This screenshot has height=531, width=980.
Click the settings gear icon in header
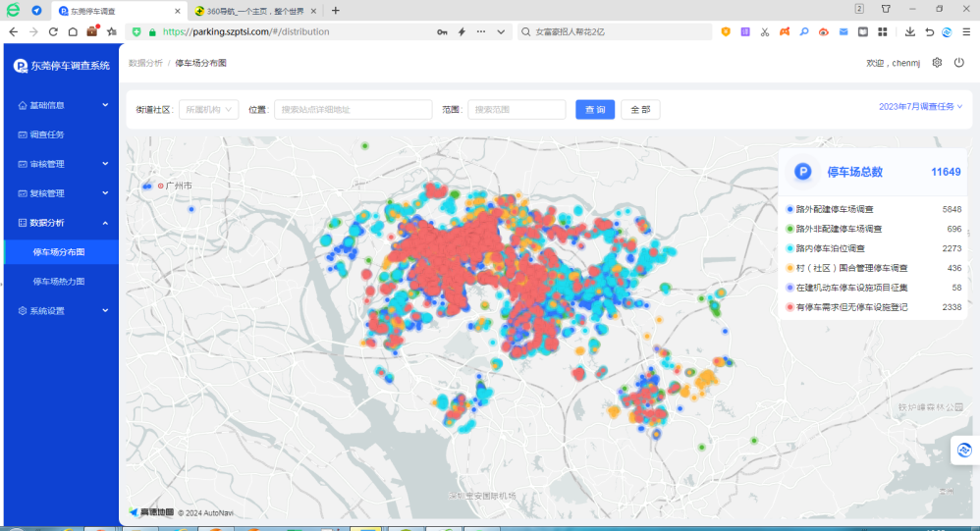coord(937,63)
